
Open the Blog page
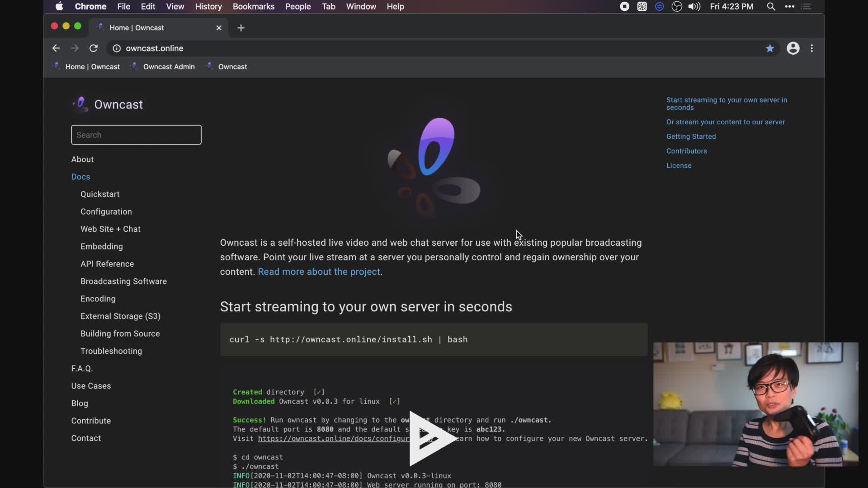tap(80, 404)
